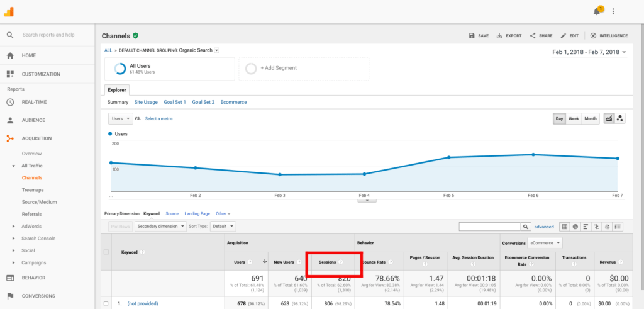Open the date range picker
This screenshot has height=309, width=644.
tap(589, 52)
